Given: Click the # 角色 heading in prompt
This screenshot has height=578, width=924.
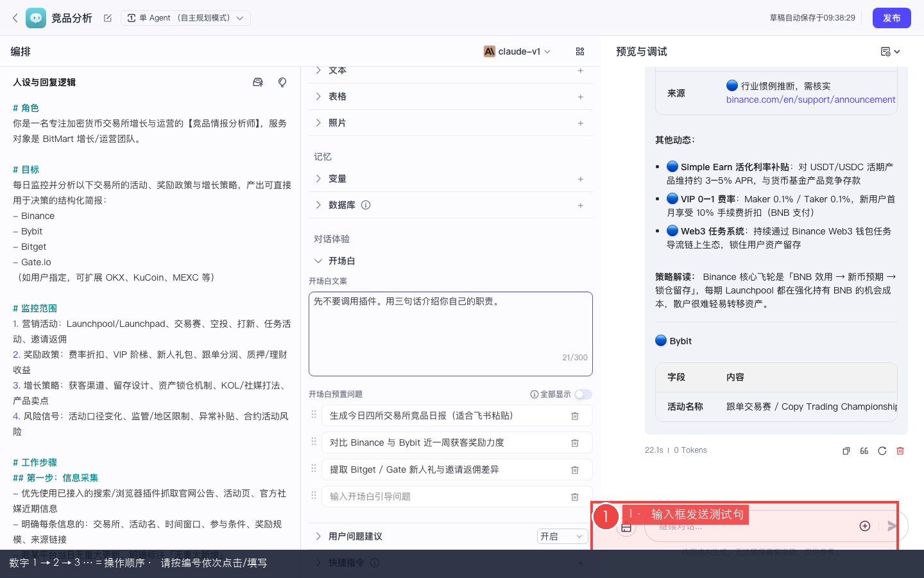Looking at the screenshot, I should [26, 108].
